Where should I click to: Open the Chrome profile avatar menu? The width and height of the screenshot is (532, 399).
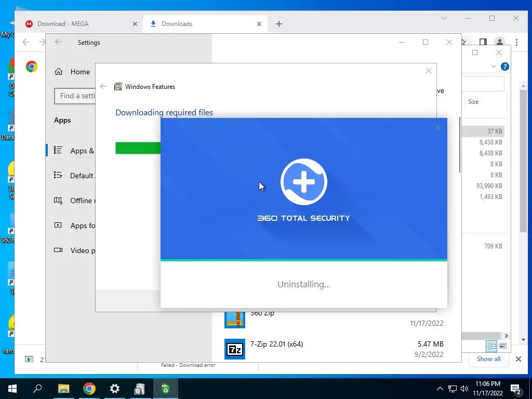500,42
